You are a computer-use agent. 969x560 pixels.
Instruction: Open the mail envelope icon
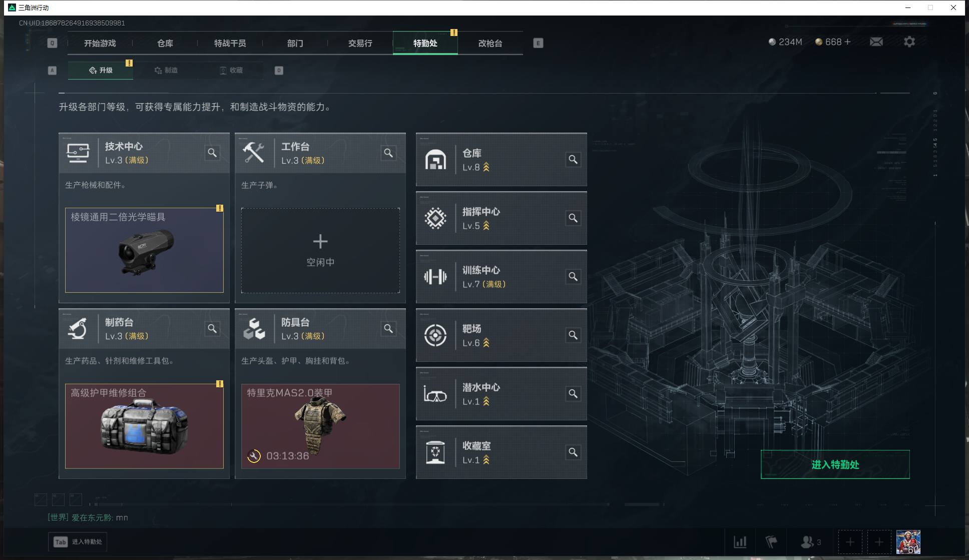click(876, 42)
